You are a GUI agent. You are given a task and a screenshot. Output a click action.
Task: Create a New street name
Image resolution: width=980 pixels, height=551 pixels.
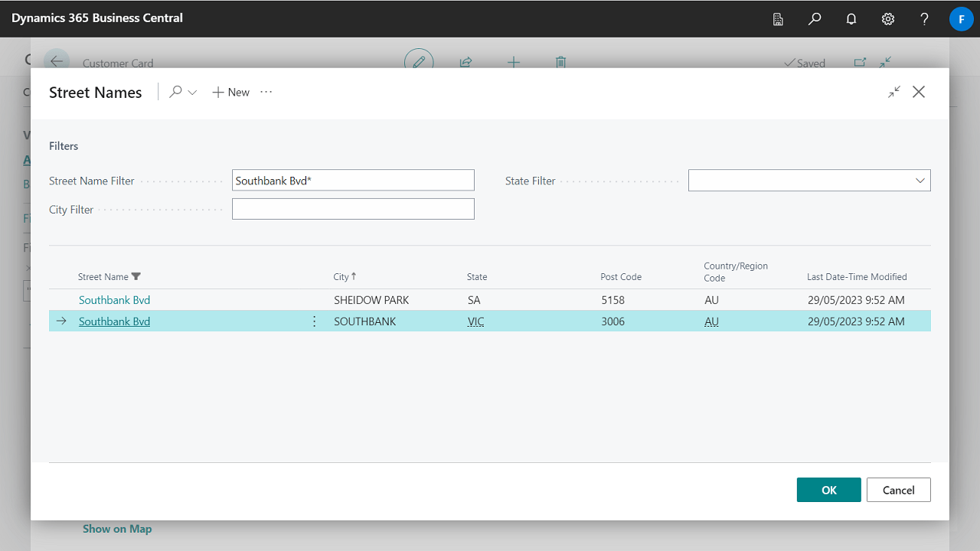[231, 92]
